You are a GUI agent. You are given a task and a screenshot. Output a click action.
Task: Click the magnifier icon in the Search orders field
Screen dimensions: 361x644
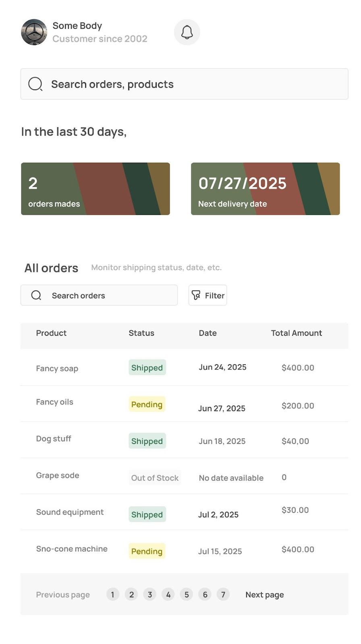[x=36, y=295]
